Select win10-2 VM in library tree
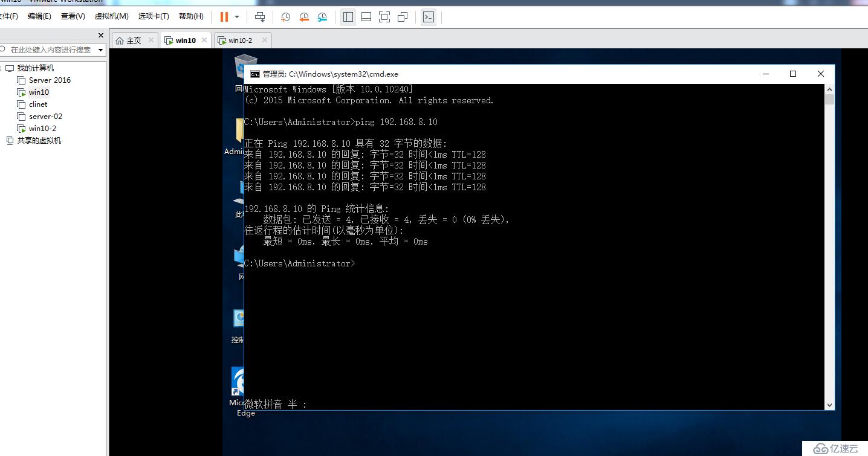 pos(42,129)
